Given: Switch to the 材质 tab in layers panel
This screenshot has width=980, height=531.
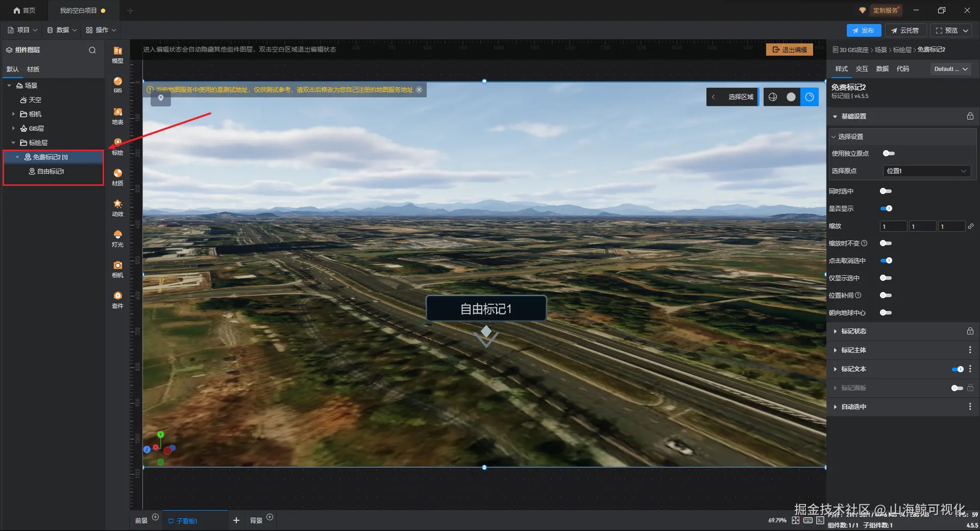Looking at the screenshot, I should coord(33,69).
